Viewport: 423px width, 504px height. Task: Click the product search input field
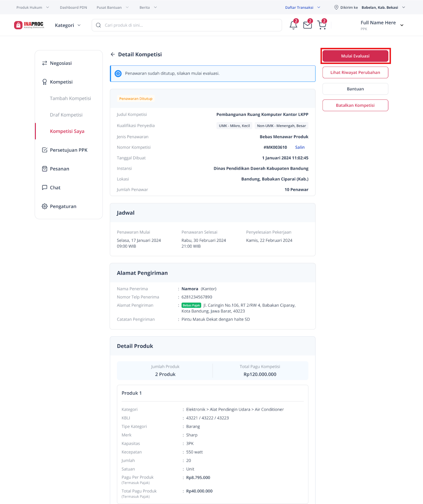coord(189,25)
